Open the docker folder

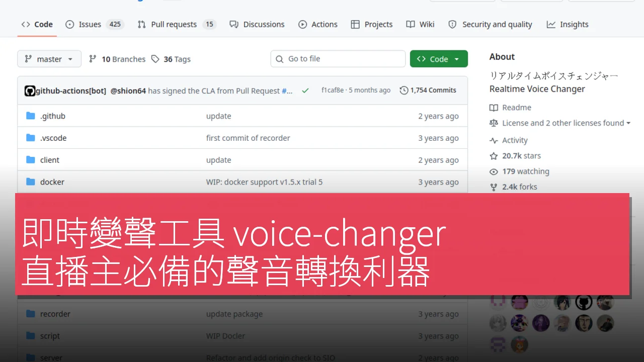coord(52,182)
